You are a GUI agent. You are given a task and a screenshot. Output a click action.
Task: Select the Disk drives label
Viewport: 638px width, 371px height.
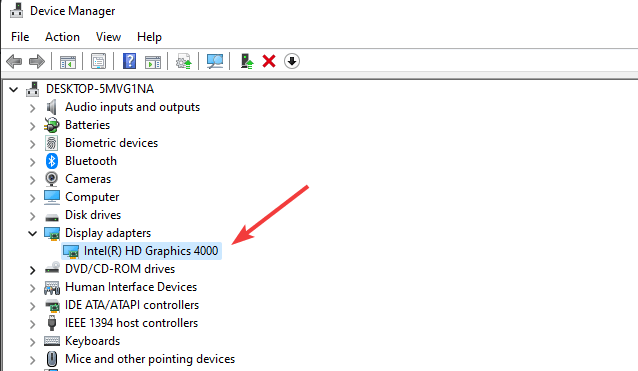(93, 215)
